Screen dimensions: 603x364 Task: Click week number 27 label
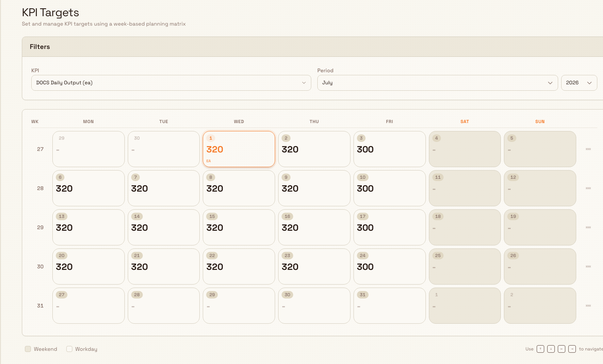pyautogui.click(x=40, y=149)
